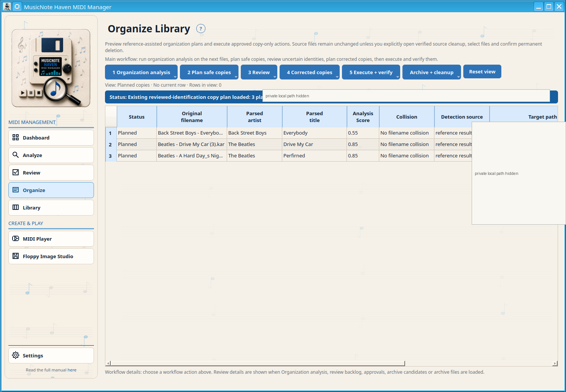Select row header number 1
Viewport: 566px width, 392px height.
[x=111, y=133]
